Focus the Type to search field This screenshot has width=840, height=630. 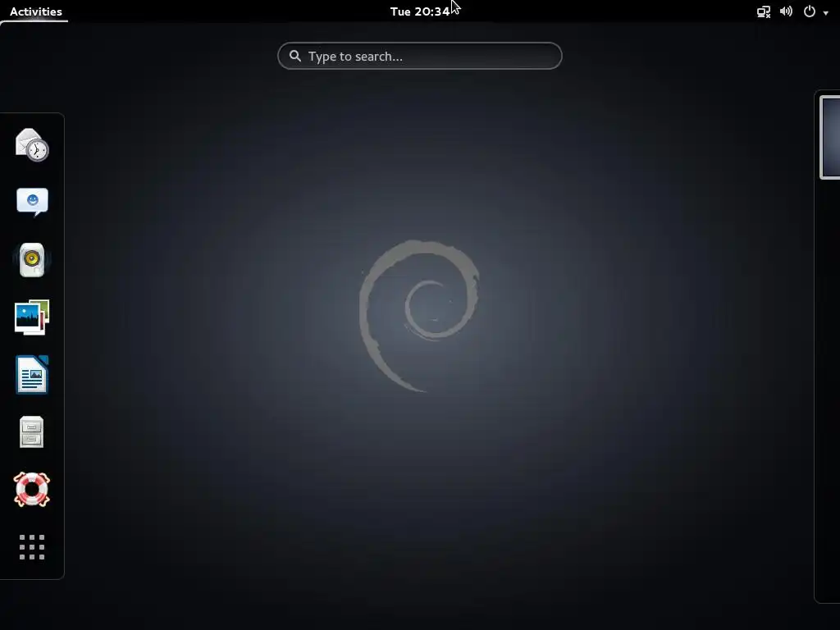coord(419,56)
